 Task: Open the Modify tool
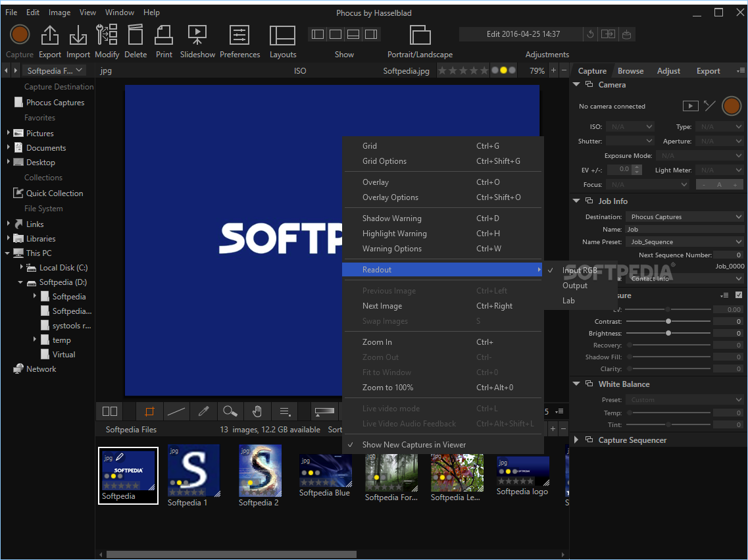pos(107,36)
